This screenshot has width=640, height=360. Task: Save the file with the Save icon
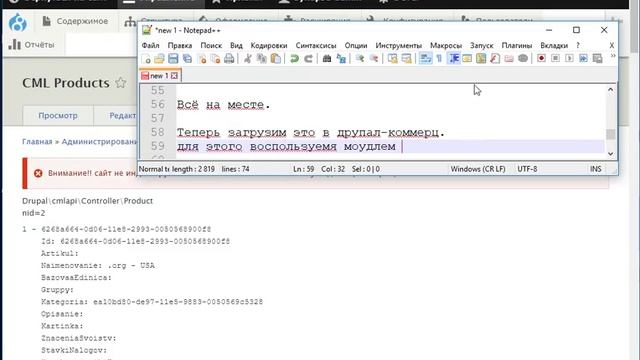point(173,58)
